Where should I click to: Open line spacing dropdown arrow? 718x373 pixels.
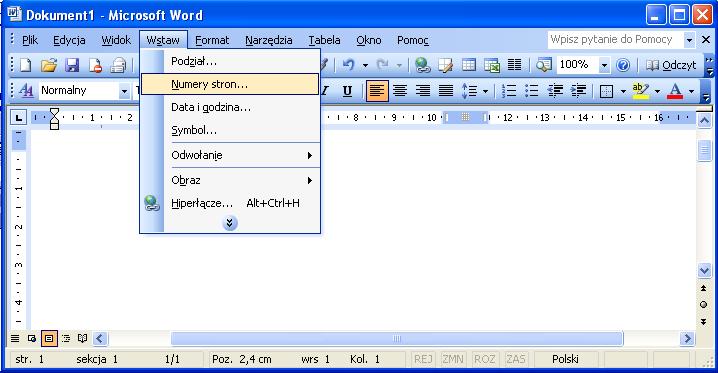pyautogui.click(x=485, y=91)
